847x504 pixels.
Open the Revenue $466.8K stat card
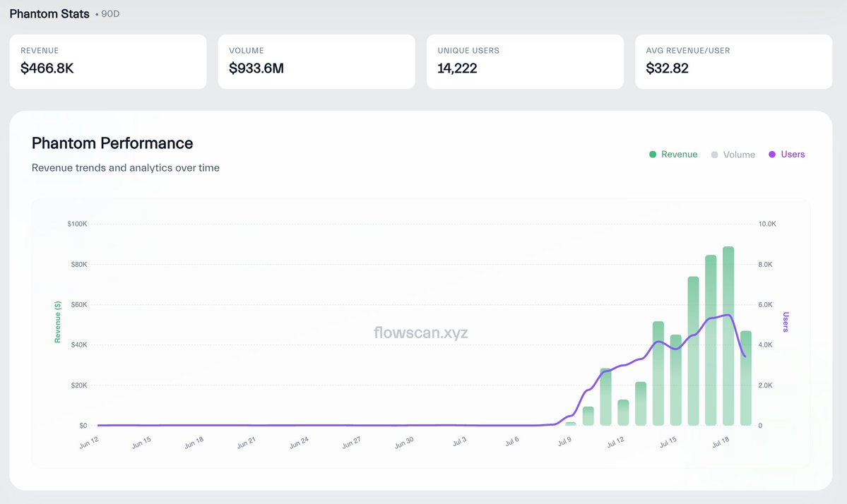pos(108,61)
